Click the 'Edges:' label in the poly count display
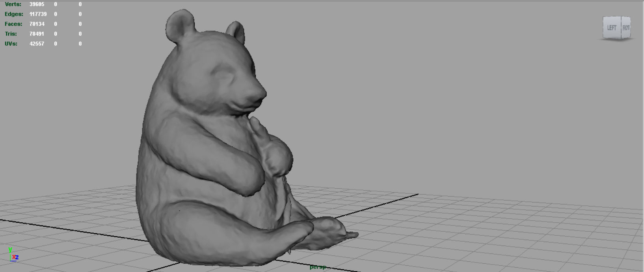Screen dimensions: 644x272 14,14
